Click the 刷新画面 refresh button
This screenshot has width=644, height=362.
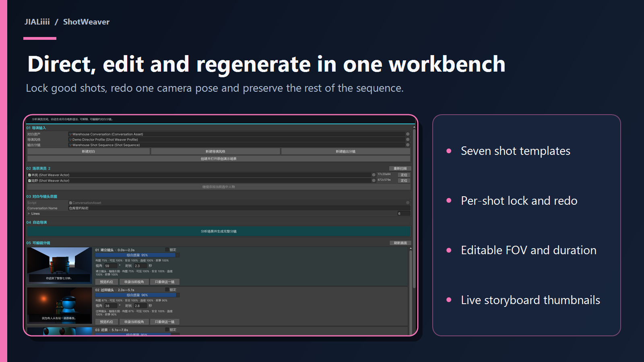pos(400,243)
